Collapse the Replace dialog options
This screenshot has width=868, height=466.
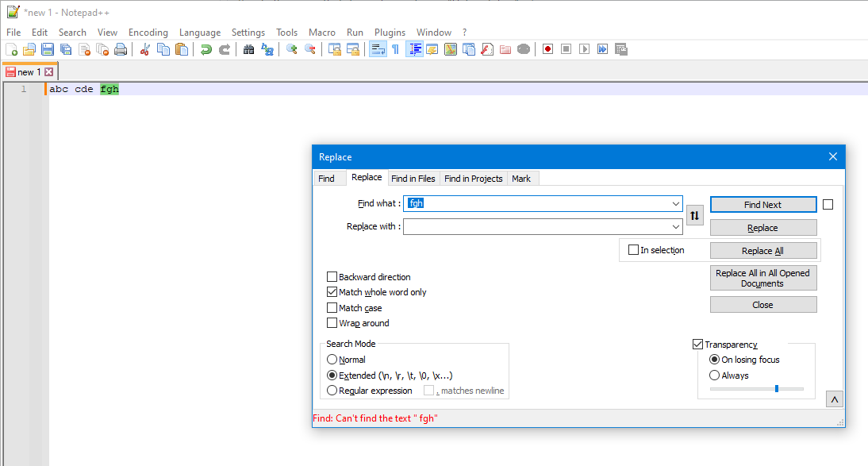[x=834, y=399]
